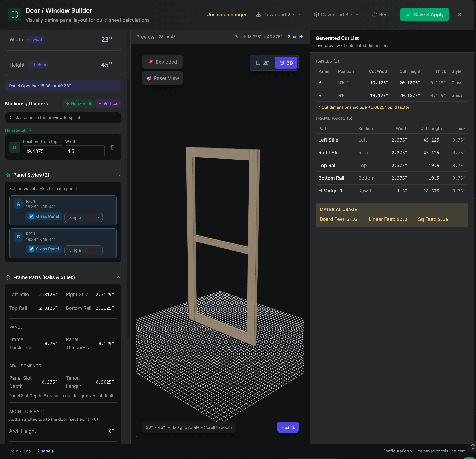
Task: Click Save & Apply
Action: (425, 15)
